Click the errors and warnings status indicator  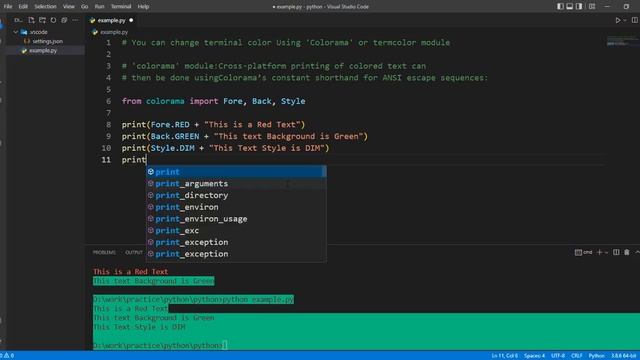(x=7, y=356)
